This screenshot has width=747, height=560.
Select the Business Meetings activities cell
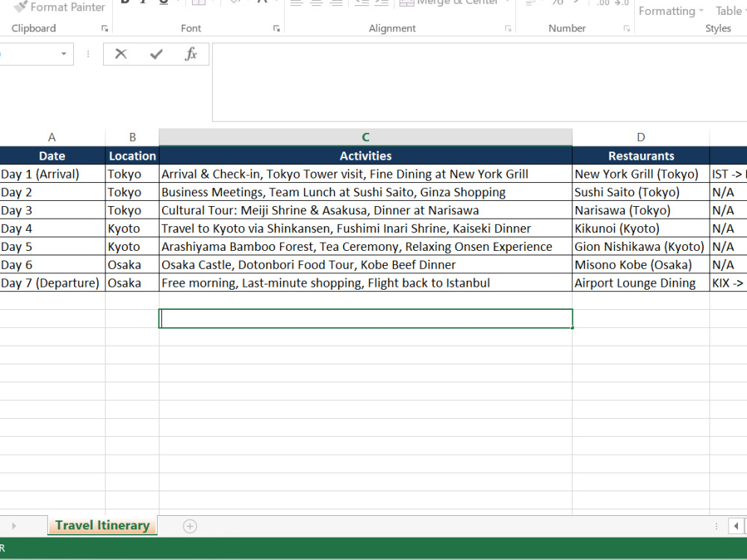point(365,192)
